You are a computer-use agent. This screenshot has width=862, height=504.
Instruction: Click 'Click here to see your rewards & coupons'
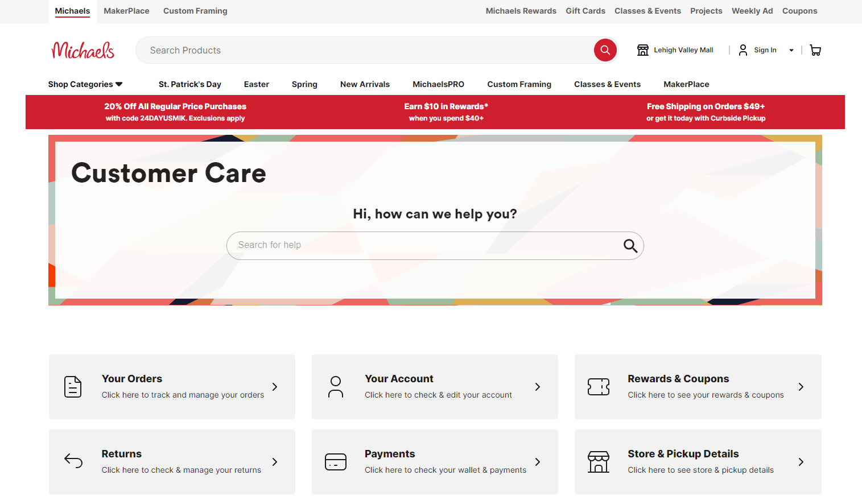pyautogui.click(x=706, y=395)
